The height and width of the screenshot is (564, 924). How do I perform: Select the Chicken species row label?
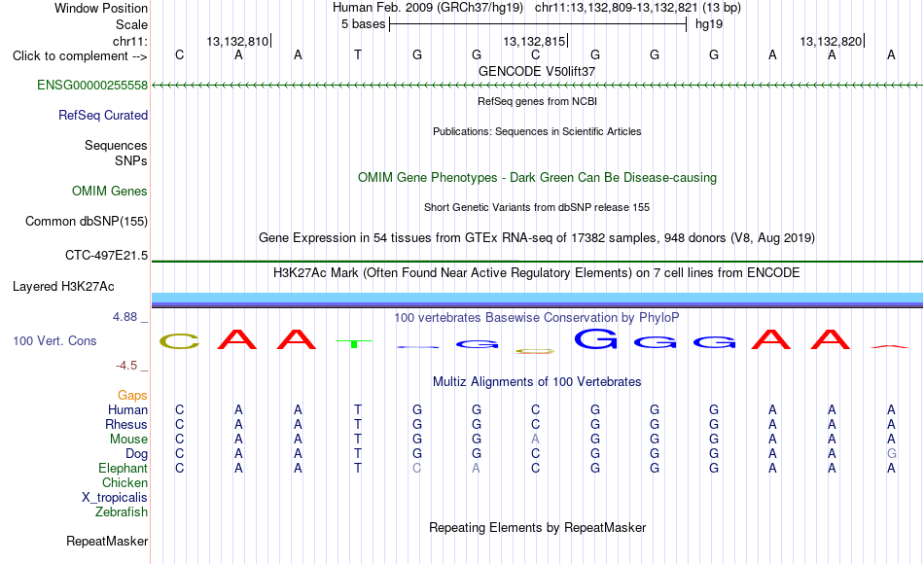[x=124, y=482]
